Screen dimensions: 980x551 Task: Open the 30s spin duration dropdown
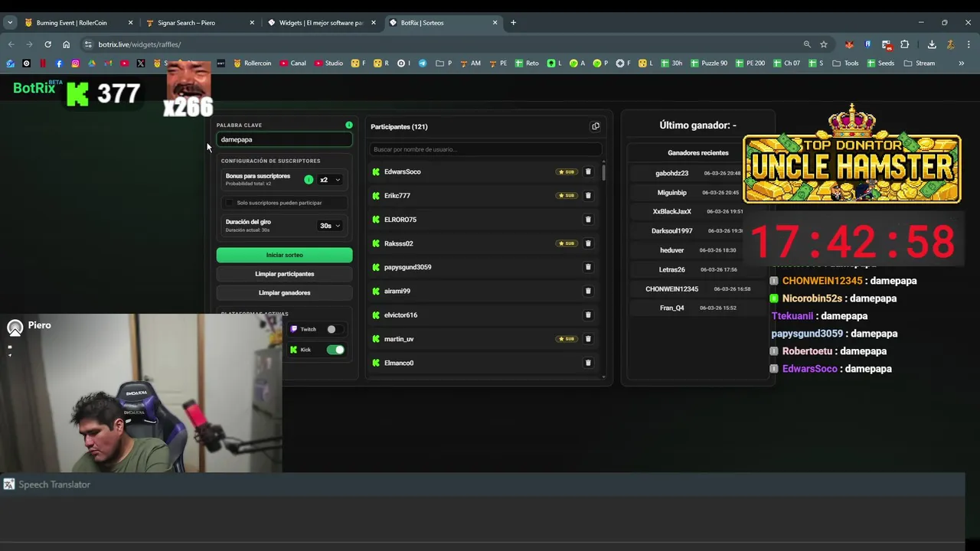click(330, 226)
